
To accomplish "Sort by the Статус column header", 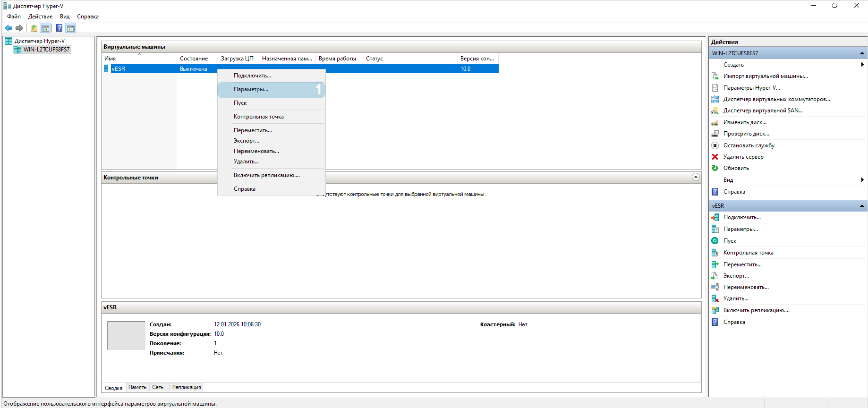I will click(410, 59).
